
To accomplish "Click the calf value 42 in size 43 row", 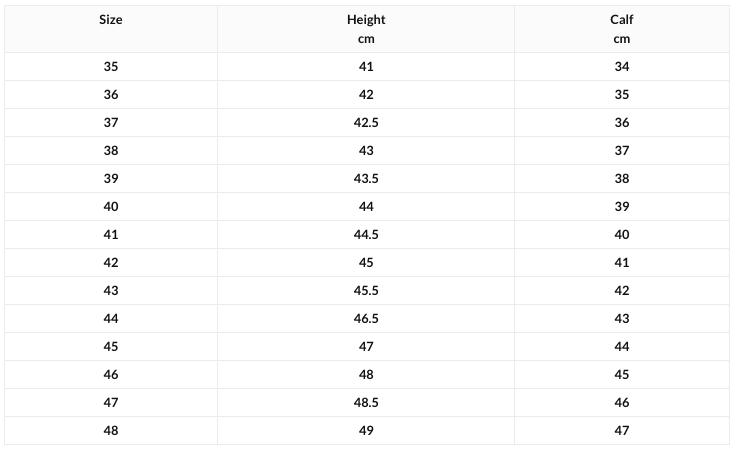I will [x=622, y=291].
